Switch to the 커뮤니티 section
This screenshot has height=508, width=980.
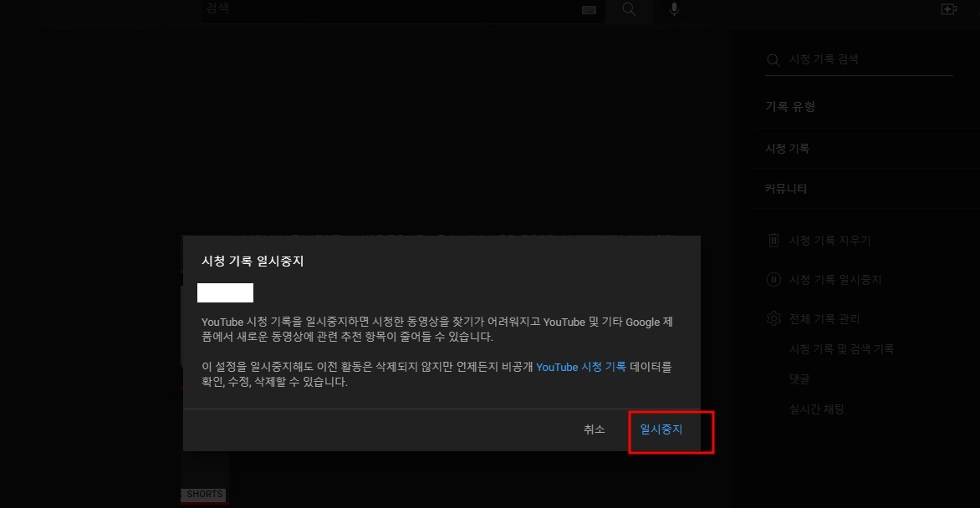click(784, 189)
